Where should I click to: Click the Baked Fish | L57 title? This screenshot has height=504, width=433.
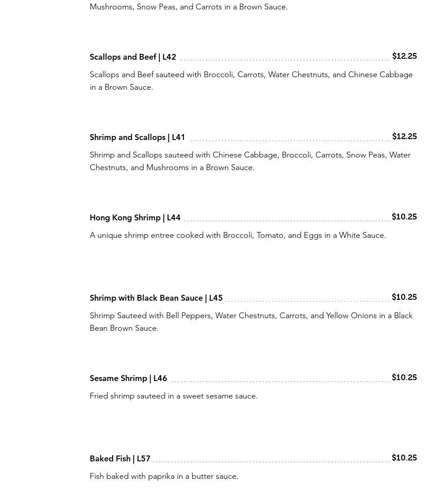coord(120,459)
